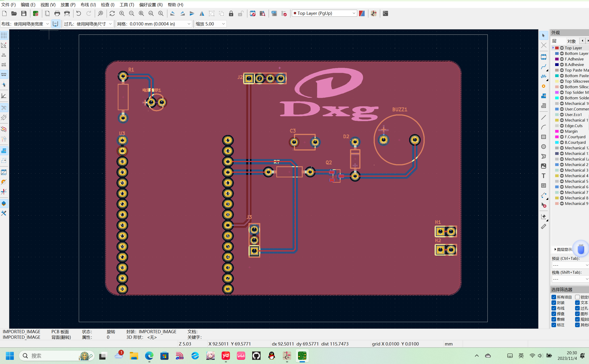The height and width of the screenshot is (364, 589).
Task: Select the Draw Arc tool
Action: point(543,127)
